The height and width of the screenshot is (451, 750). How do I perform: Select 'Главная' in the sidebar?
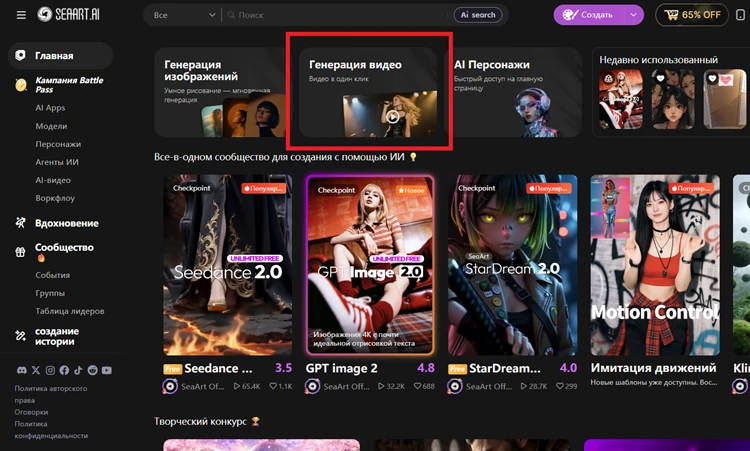click(60, 55)
